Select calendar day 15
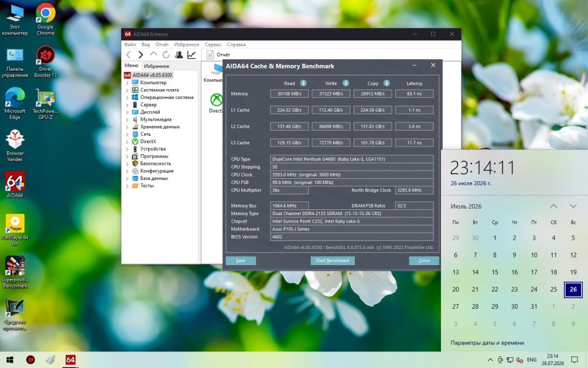This screenshot has width=588, height=368. (494, 272)
